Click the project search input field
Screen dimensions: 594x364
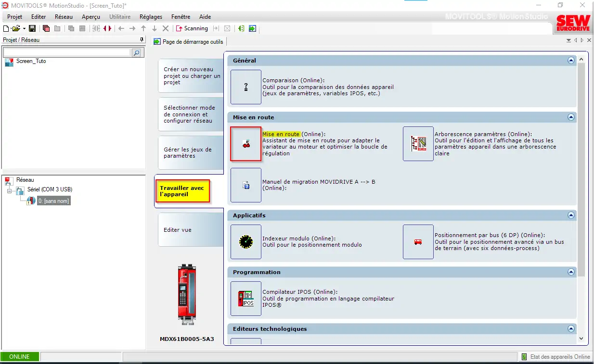[x=67, y=52]
